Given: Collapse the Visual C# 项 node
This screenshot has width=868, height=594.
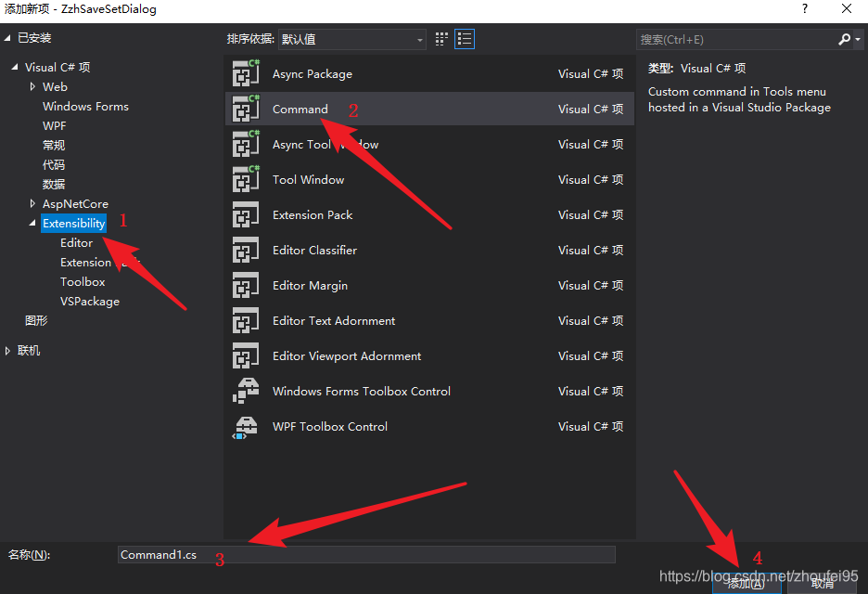Looking at the screenshot, I should [x=15, y=67].
